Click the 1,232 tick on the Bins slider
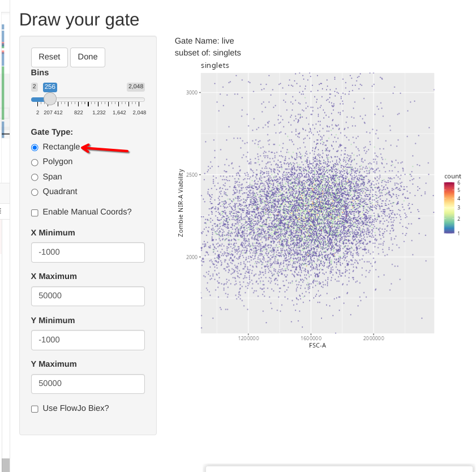 click(x=99, y=113)
